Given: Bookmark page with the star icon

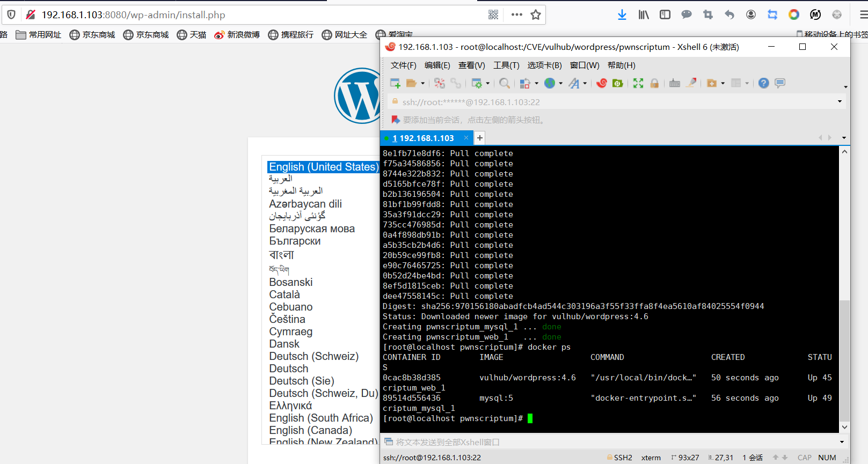Looking at the screenshot, I should 536,15.
